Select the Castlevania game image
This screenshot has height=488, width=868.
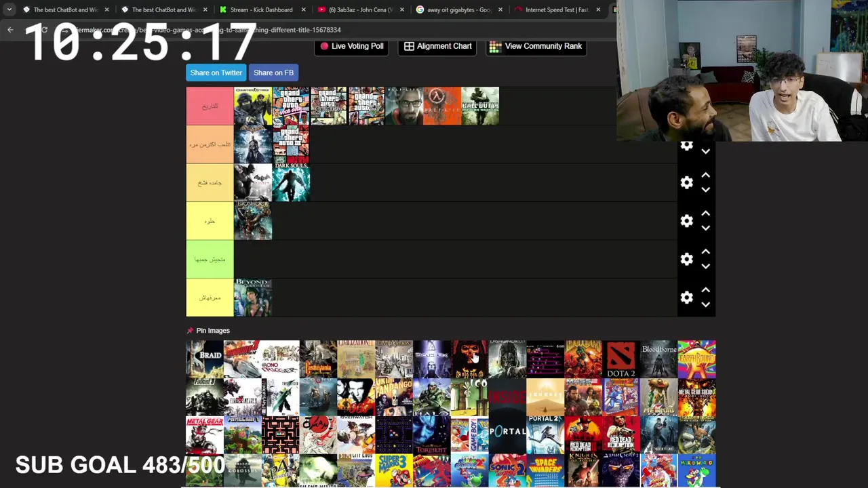coord(318,359)
